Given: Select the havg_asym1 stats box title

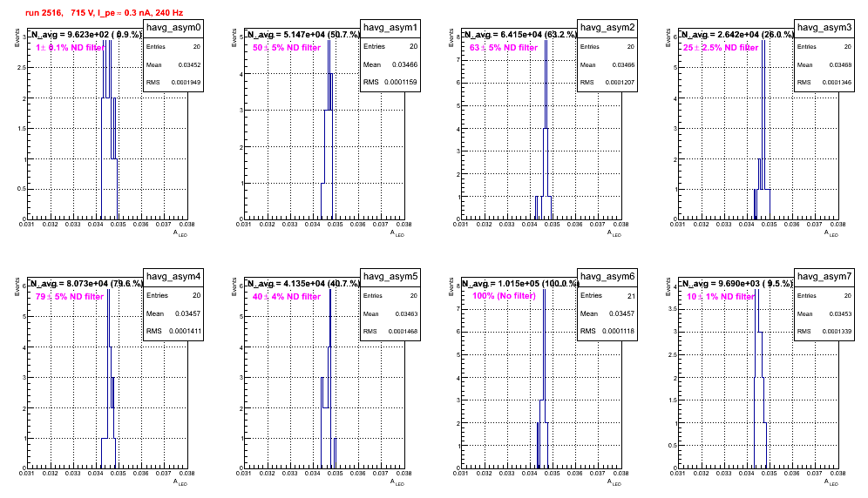Looking at the screenshot, I should [390, 28].
